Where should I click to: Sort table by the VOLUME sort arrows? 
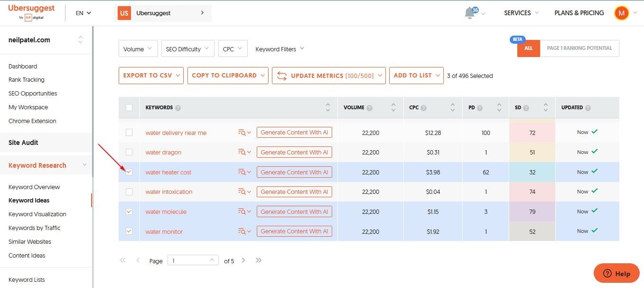(x=393, y=107)
